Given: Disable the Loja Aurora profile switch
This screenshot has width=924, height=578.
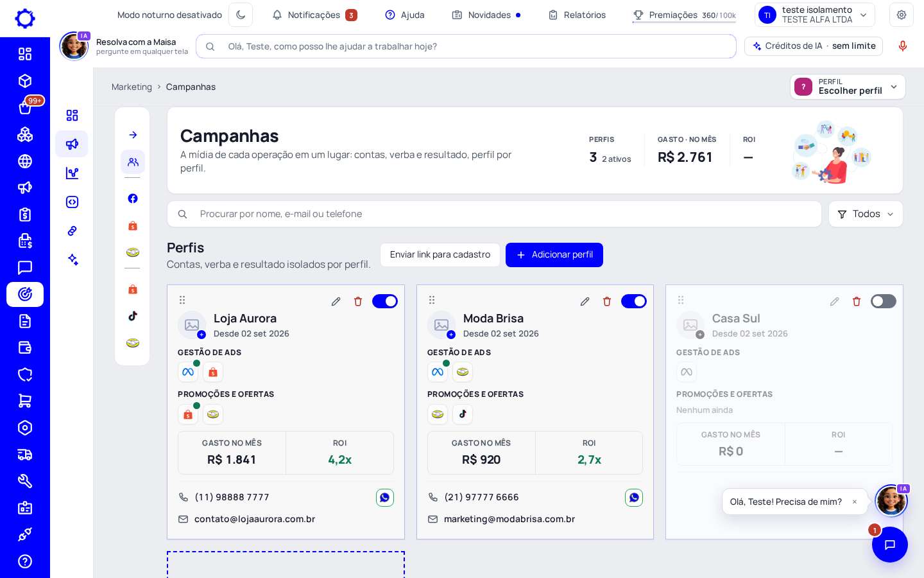Looking at the screenshot, I should [385, 301].
